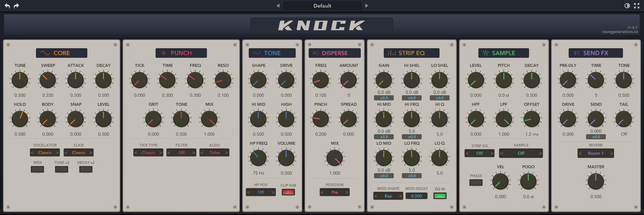The width and height of the screenshot is (644, 215).
Task: Enable the MIDI toggle in CORE
Action: (x=37, y=169)
